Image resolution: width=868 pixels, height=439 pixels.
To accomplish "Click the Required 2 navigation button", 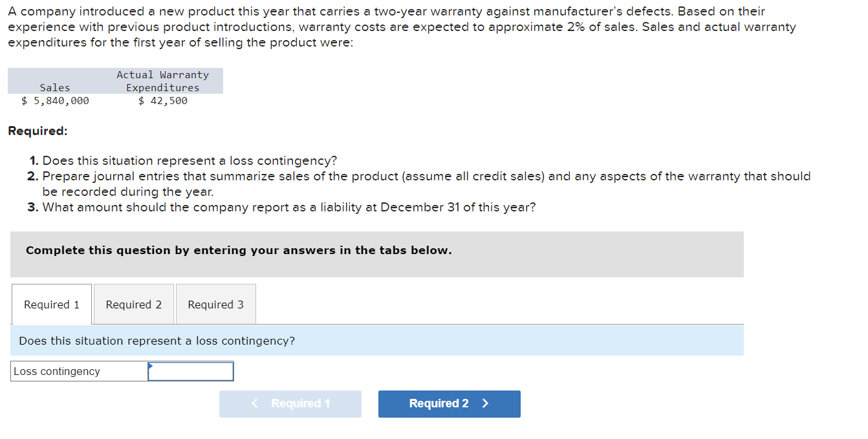I will click(x=449, y=403).
